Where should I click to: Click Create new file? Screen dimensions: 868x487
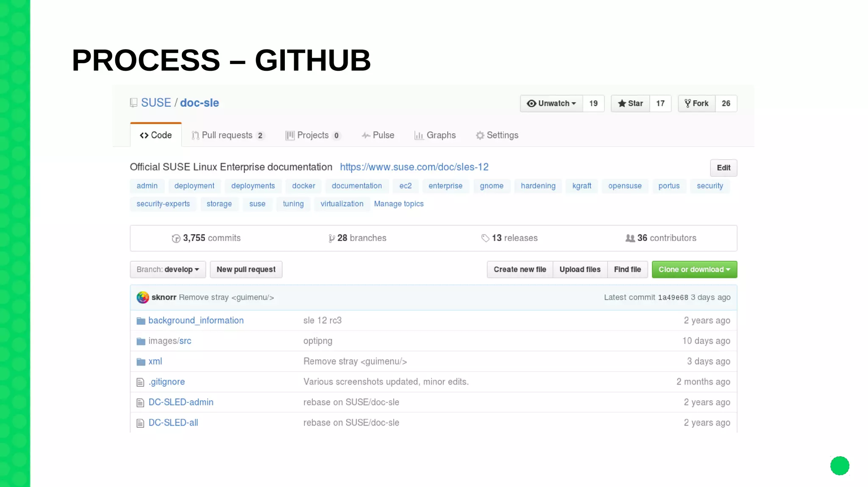tap(520, 269)
